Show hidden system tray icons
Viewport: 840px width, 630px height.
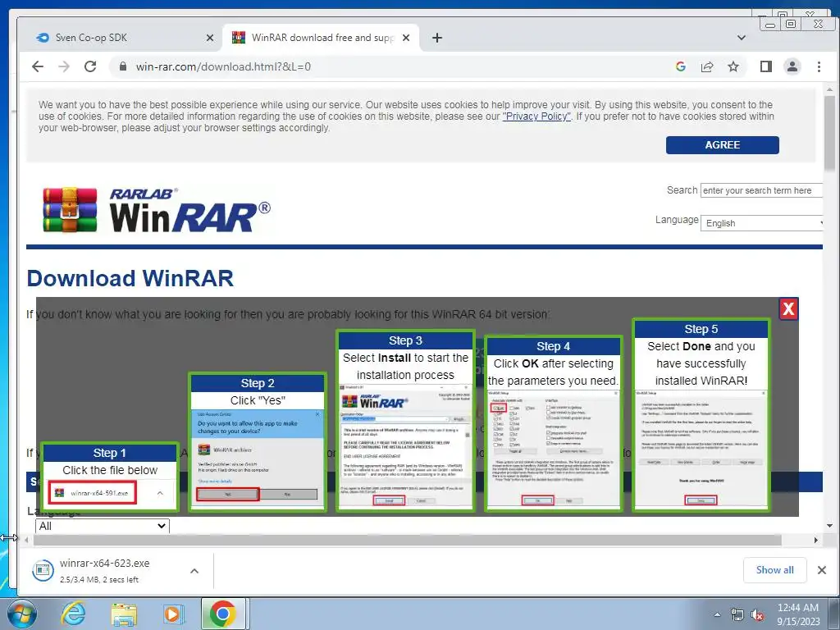click(717, 614)
